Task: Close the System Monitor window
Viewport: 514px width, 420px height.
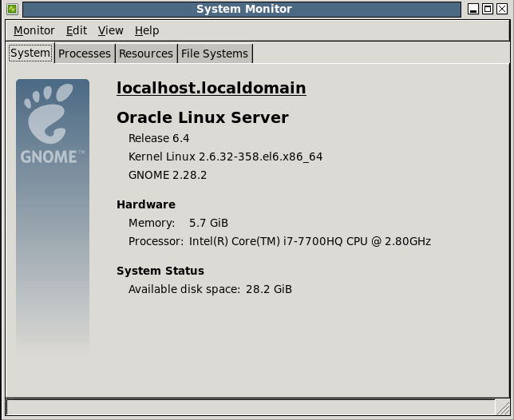Action: pyautogui.click(x=502, y=10)
